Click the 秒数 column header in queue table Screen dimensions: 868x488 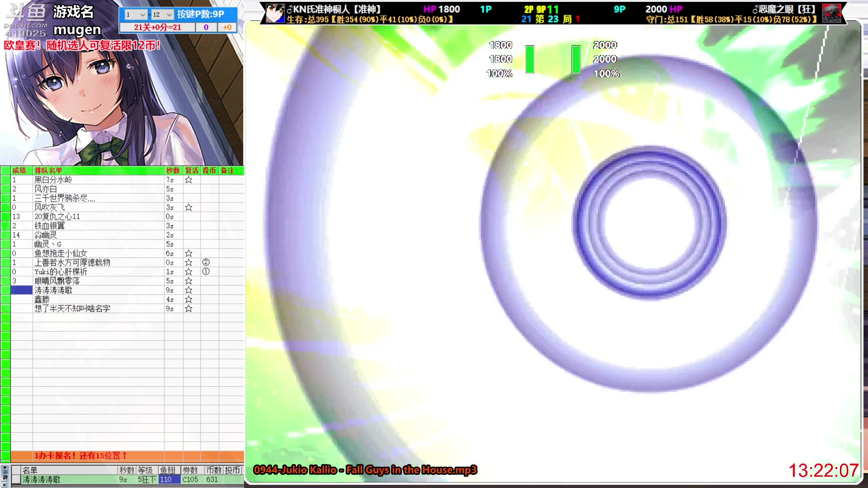coord(173,170)
